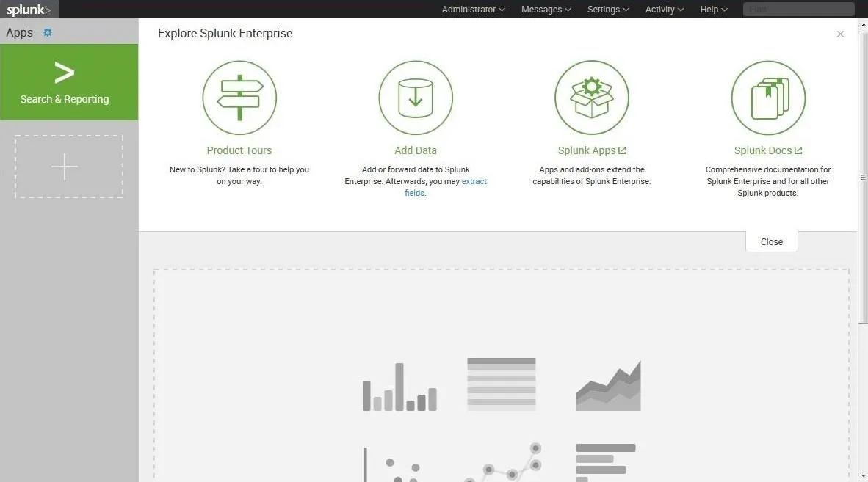Click the Product Tours signpost icon
Viewport: 868px width, 482px height.
pos(239,98)
